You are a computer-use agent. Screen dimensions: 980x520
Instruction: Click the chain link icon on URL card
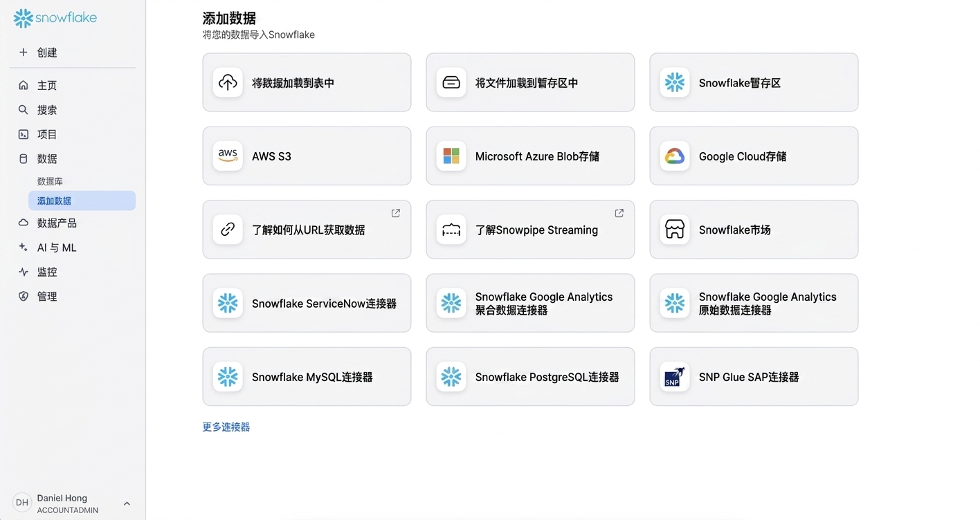[228, 230]
